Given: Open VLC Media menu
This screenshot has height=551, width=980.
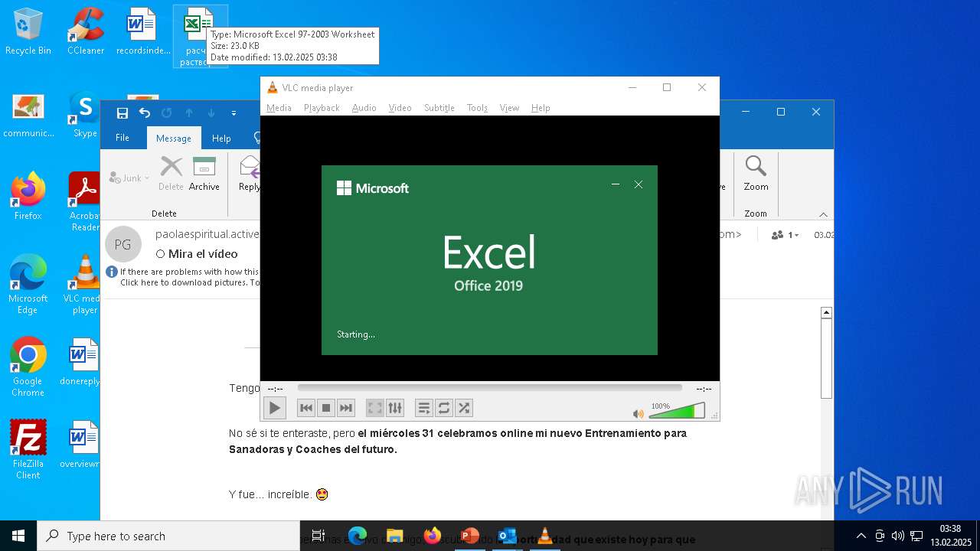Looking at the screenshot, I should [279, 108].
